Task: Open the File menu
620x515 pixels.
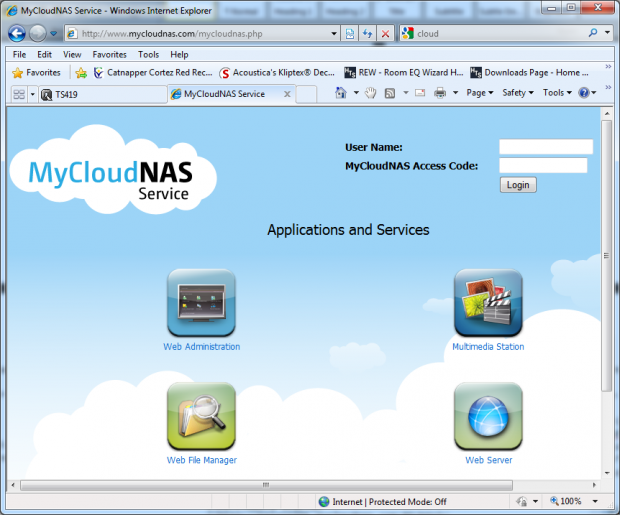Action: point(19,55)
